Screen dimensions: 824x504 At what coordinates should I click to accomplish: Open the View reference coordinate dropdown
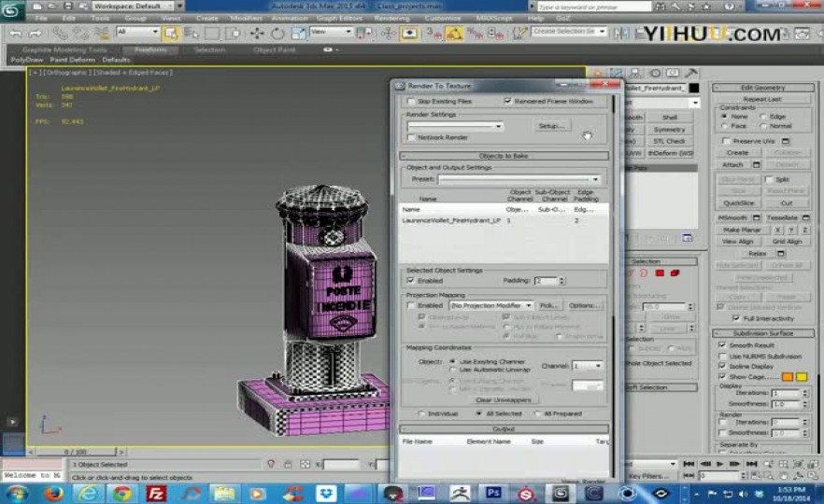[331, 32]
